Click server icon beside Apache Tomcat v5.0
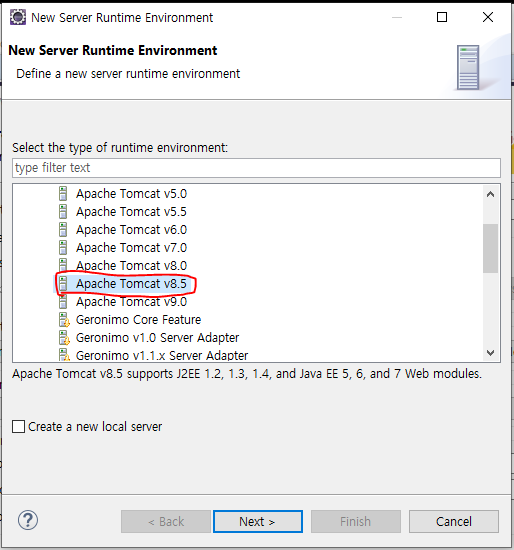This screenshot has height=550, width=514. (x=63, y=194)
